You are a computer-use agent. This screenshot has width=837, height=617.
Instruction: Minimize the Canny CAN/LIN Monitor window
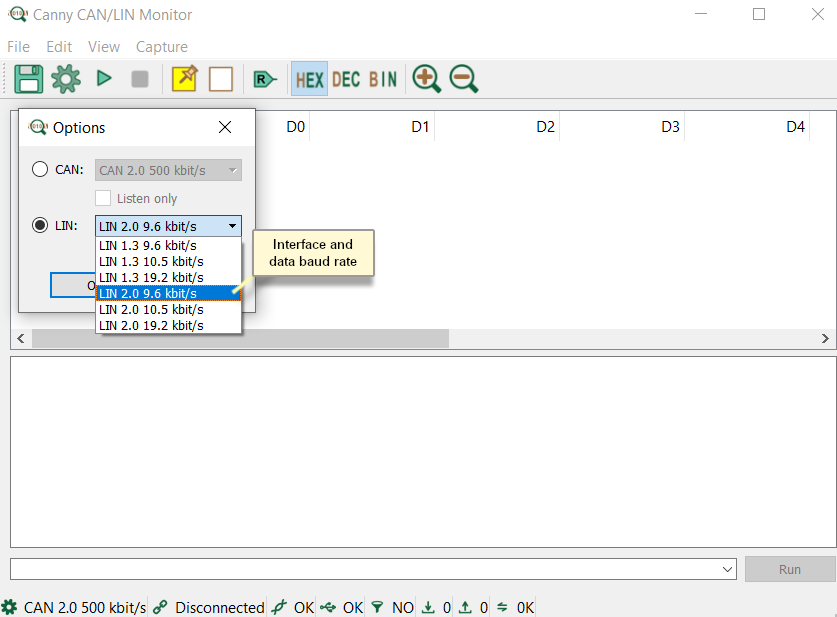coord(701,14)
